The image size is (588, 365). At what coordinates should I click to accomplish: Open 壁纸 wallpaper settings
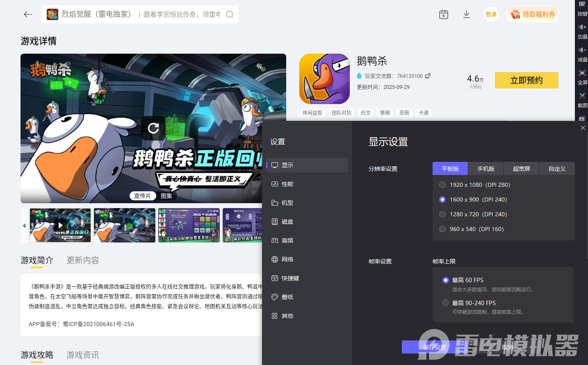(x=287, y=297)
